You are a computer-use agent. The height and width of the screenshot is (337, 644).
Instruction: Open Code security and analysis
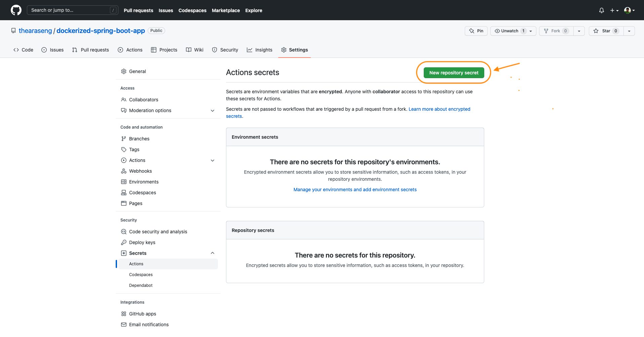point(168,232)
